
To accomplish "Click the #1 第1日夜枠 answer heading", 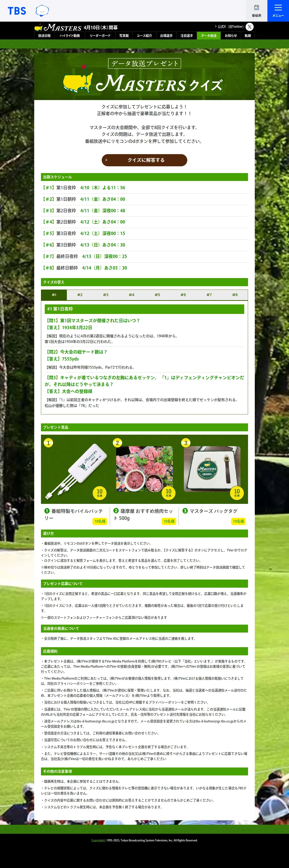I will 144,309.
